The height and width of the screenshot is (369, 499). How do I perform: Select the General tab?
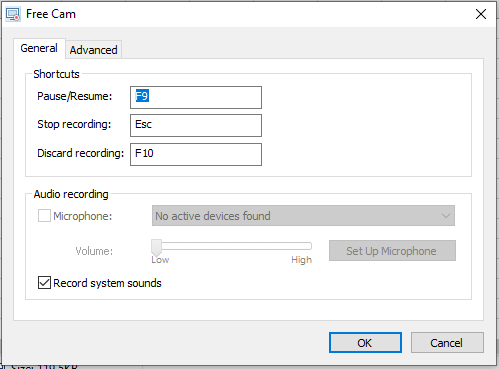(39, 48)
